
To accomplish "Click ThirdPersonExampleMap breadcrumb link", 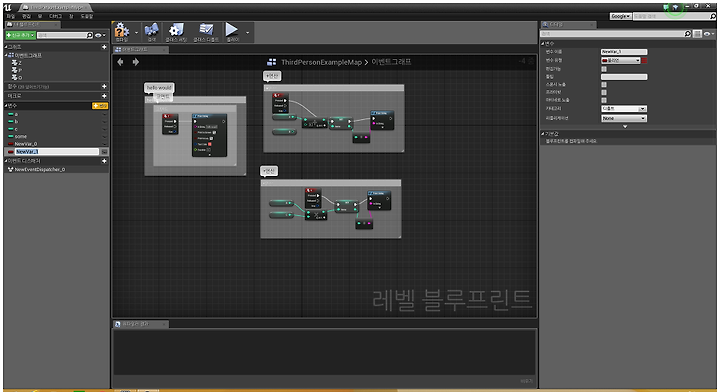I will coord(321,62).
